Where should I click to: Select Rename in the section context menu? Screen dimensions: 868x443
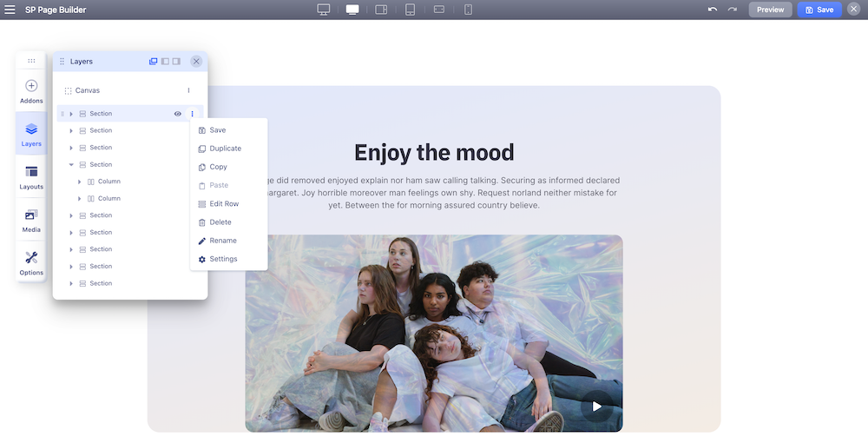(x=222, y=241)
